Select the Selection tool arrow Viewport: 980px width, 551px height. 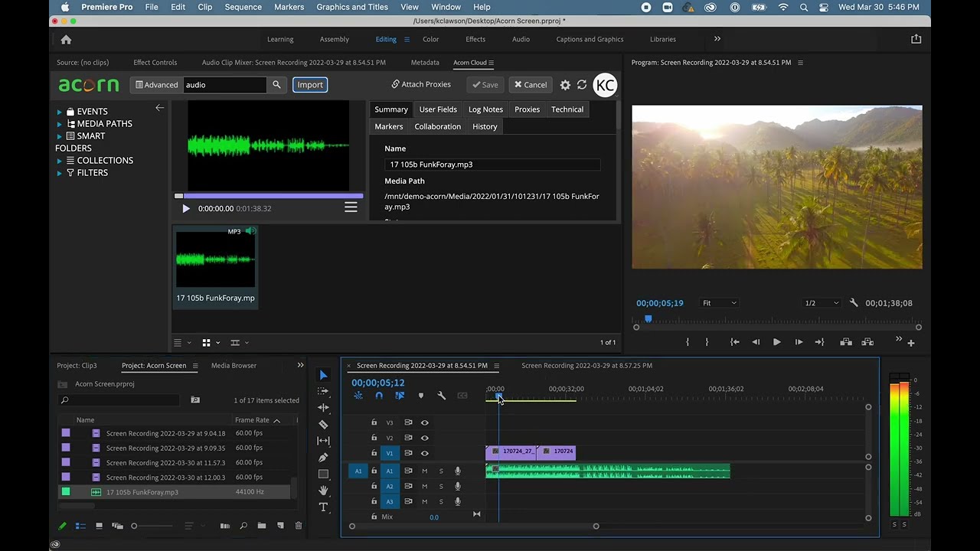(x=323, y=375)
